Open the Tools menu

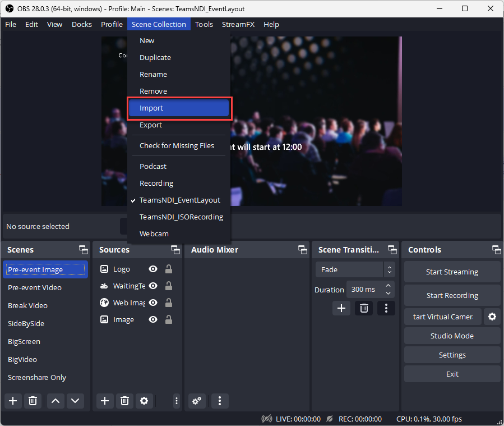pyautogui.click(x=204, y=25)
